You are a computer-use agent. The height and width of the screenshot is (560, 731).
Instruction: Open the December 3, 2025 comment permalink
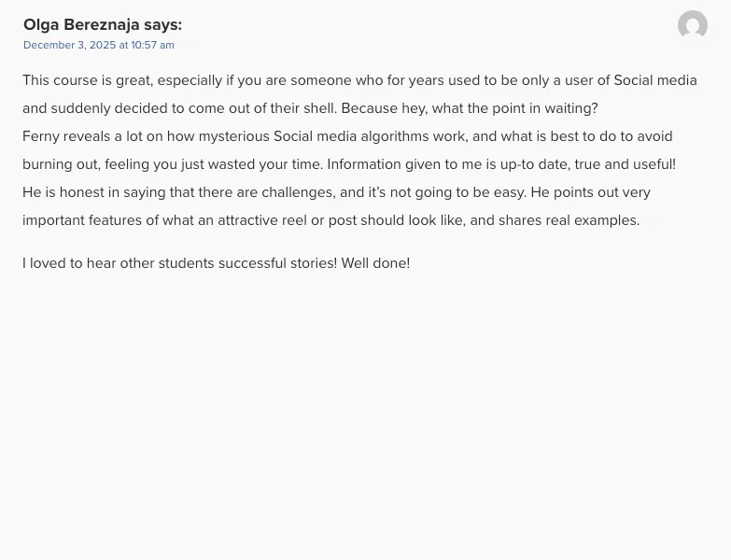point(99,45)
